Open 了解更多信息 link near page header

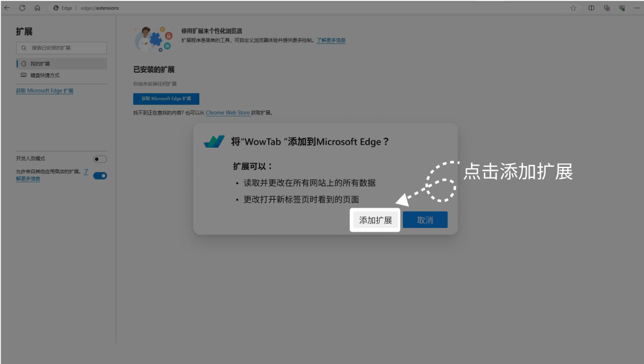click(332, 39)
